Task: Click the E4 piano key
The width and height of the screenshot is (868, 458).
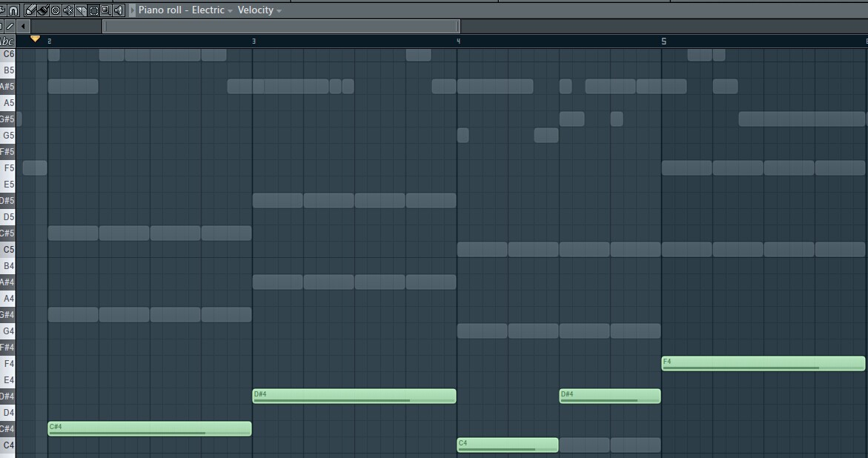Action: point(7,380)
